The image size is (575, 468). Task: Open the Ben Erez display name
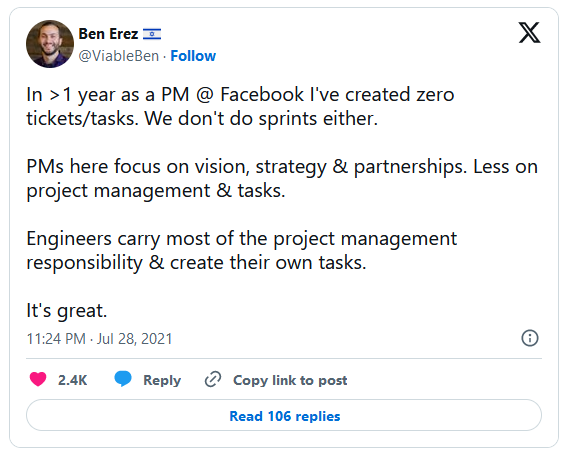pos(108,34)
